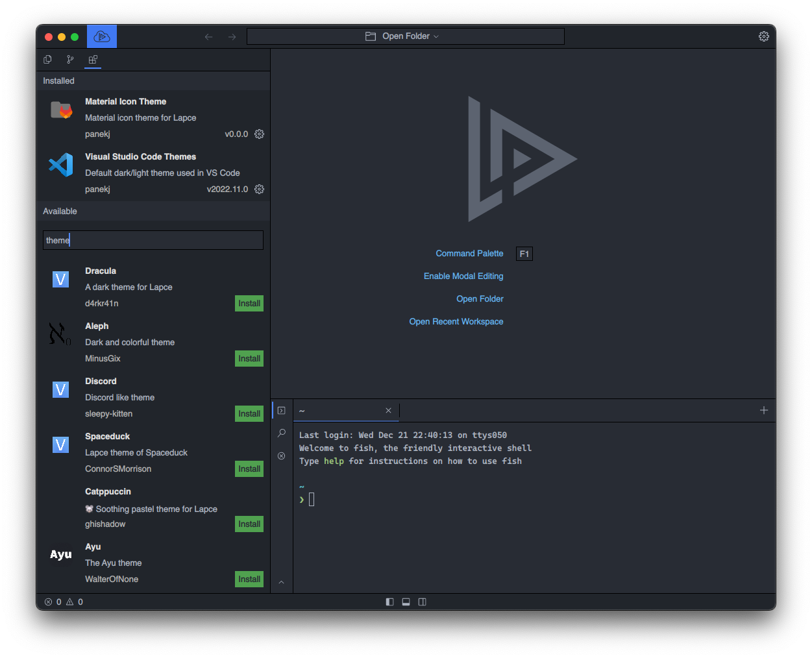Image resolution: width=812 pixels, height=658 pixels.
Task: Install the Dracula theme plugin
Action: pos(249,304)
